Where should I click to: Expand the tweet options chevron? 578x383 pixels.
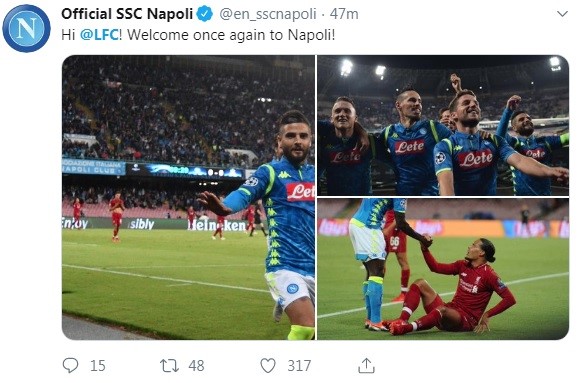pyautogui.click(x=562, y=14)
